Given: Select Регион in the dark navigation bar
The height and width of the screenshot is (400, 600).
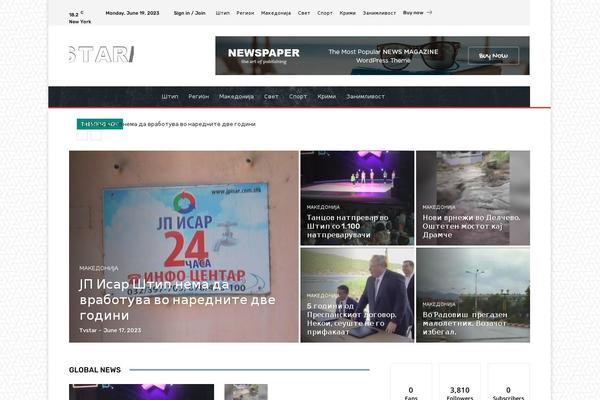Looking at the screenshot, I should pyautogui.click(x=198, y=97).
